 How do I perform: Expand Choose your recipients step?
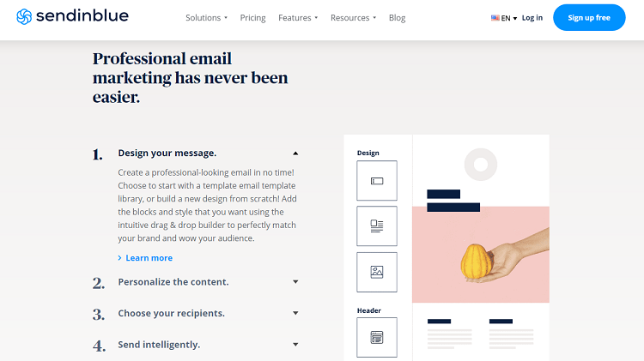click(x=295, y=313)
